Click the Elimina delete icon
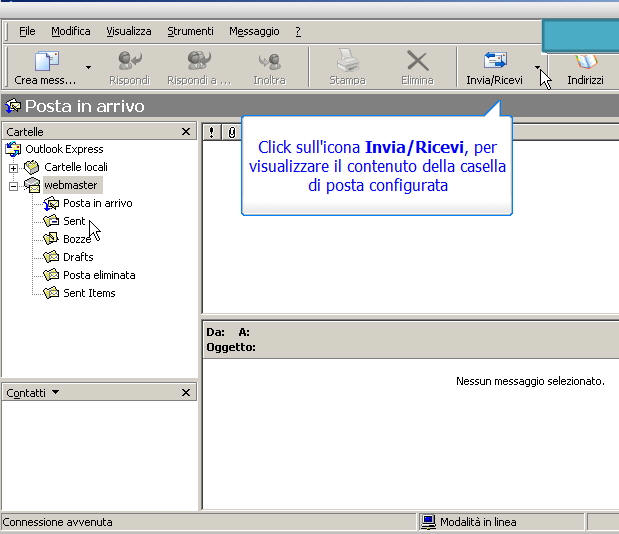619x534 pixels. pos(418,61)
